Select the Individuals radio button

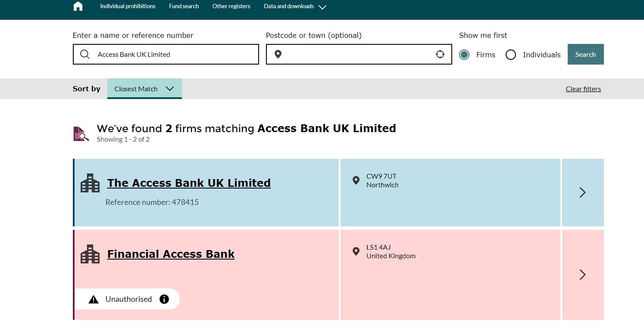tap(511, 55)
